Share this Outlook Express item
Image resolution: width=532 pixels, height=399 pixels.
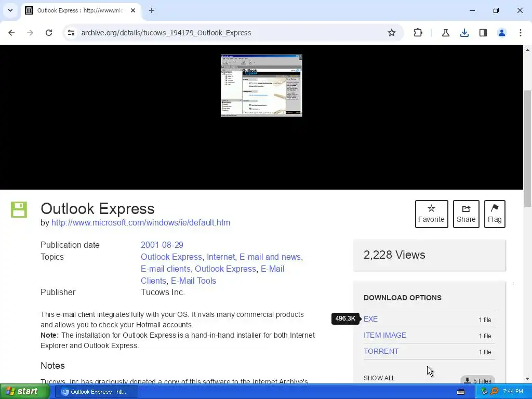pyautogui.click(x=466, y=214)
